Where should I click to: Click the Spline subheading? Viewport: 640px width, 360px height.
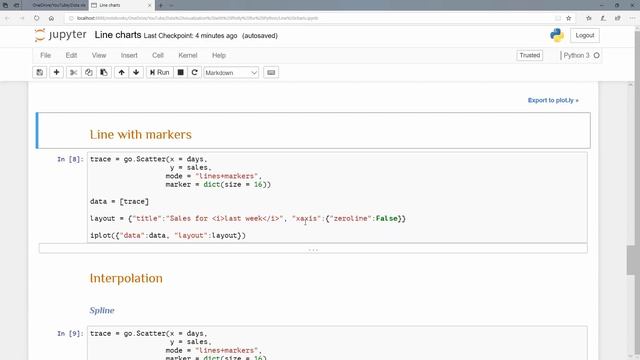(102, 311)
